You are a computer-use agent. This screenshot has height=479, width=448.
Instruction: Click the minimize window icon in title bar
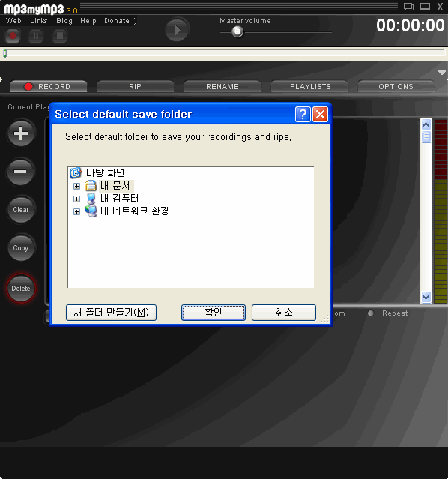coord(425,7)
